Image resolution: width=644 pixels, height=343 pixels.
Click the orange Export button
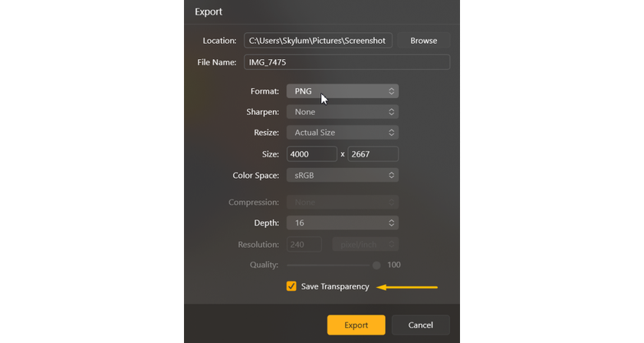coord(356,325)
